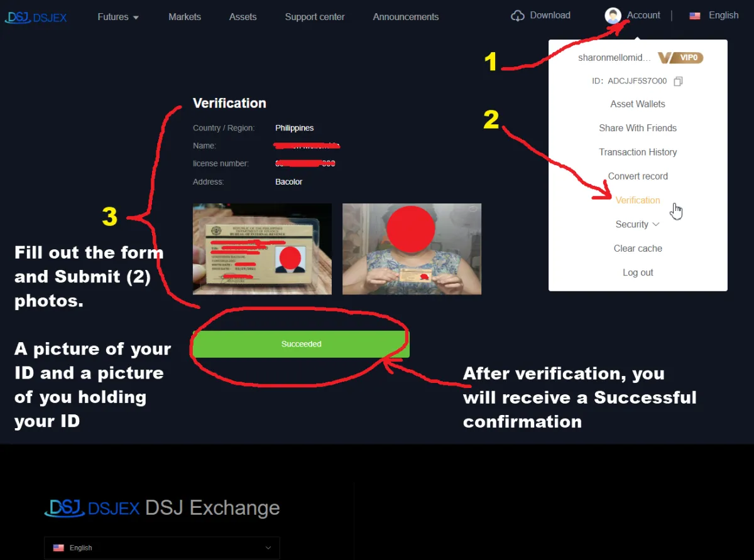Image resolution: width=754 pixels, height=560 pixels.
Task: Click the US flag language icon
Action: pyautogui.click(x=695, y=16)
